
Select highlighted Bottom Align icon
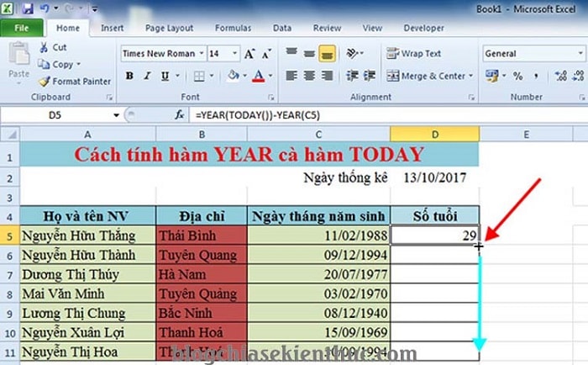327,54
